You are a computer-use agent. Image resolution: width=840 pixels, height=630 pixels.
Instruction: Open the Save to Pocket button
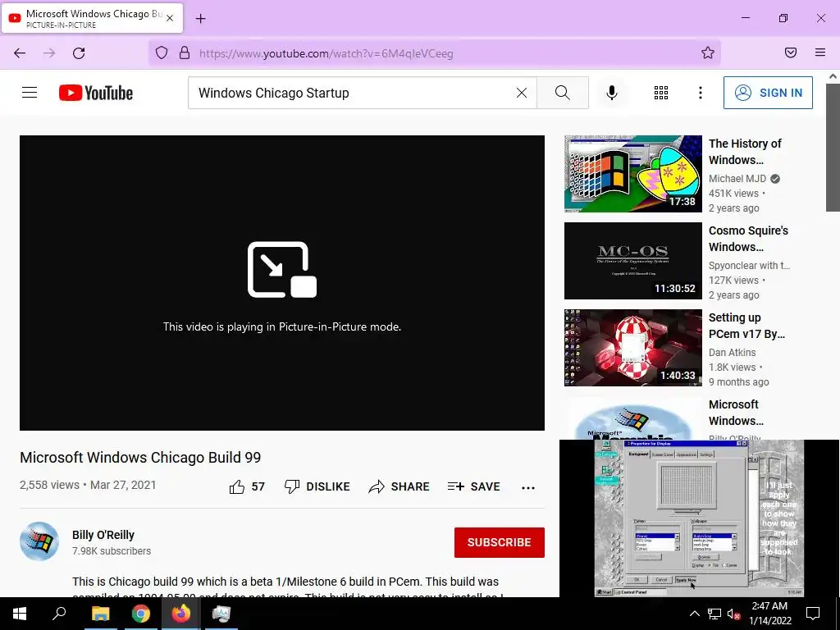pos(791,52)
